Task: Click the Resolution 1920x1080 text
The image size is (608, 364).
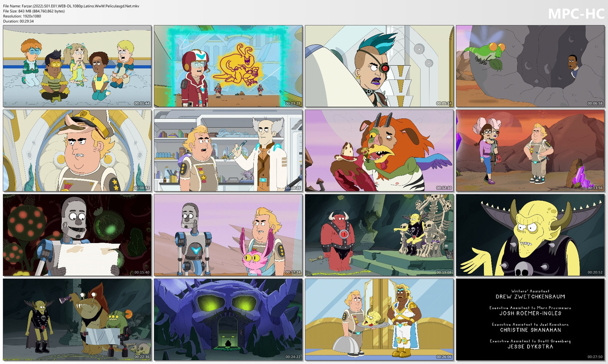Action: [x=22, y=16]
